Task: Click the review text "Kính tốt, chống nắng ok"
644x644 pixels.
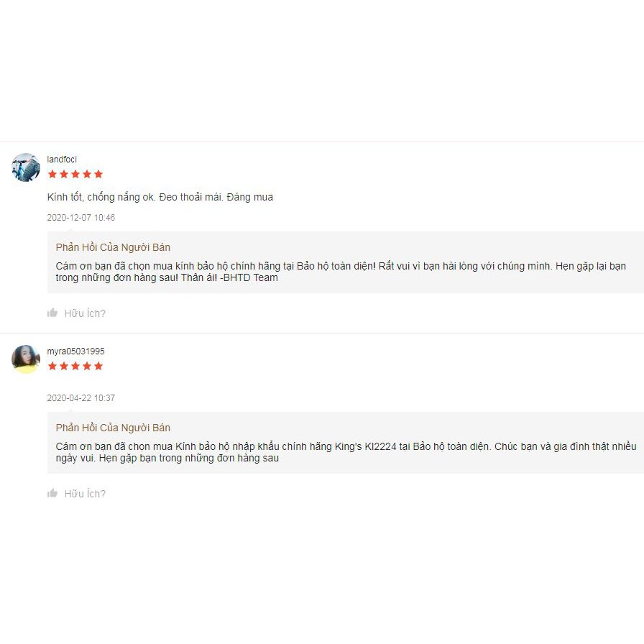Action: (160, 197)
